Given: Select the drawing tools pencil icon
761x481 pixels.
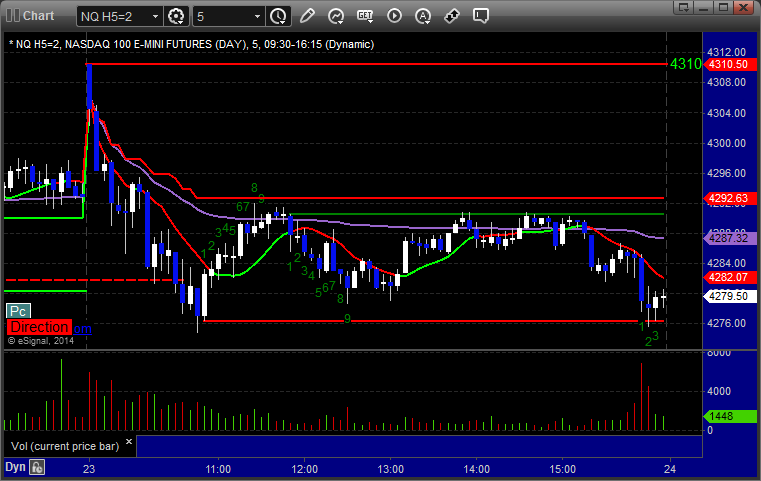Looking at the screenshot, I should click(307, 16).
